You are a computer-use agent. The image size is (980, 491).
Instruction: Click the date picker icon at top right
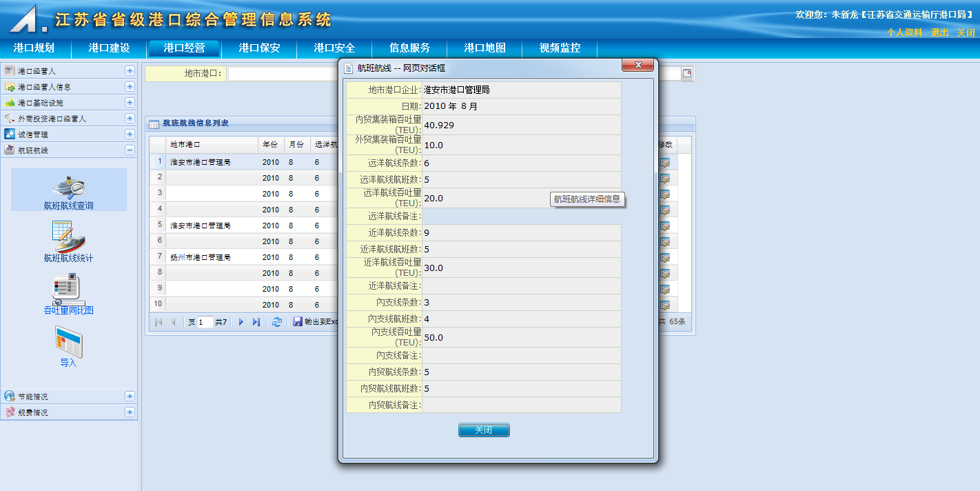[687, 74]
